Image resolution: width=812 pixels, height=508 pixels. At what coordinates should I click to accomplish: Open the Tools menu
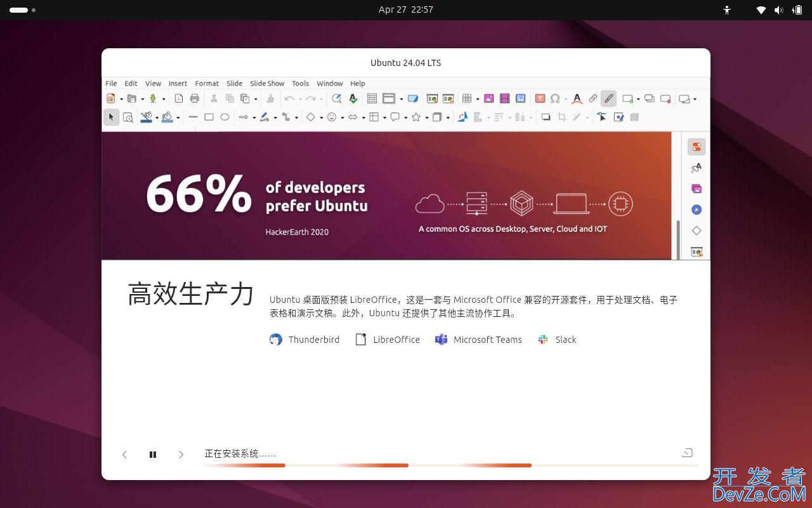300,83
